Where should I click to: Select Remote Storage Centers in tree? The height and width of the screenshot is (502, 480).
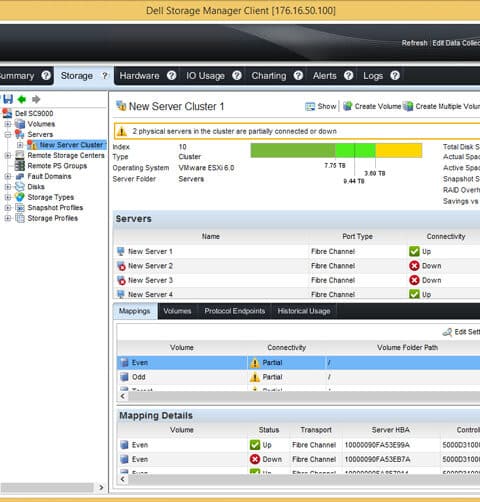tap(66, 155)
